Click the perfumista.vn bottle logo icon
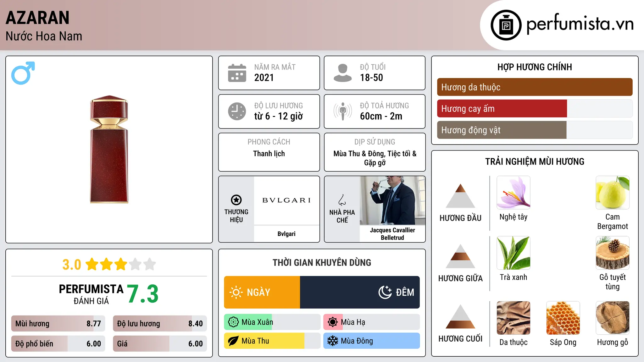644x362 pixels. (x=506, y=25)
